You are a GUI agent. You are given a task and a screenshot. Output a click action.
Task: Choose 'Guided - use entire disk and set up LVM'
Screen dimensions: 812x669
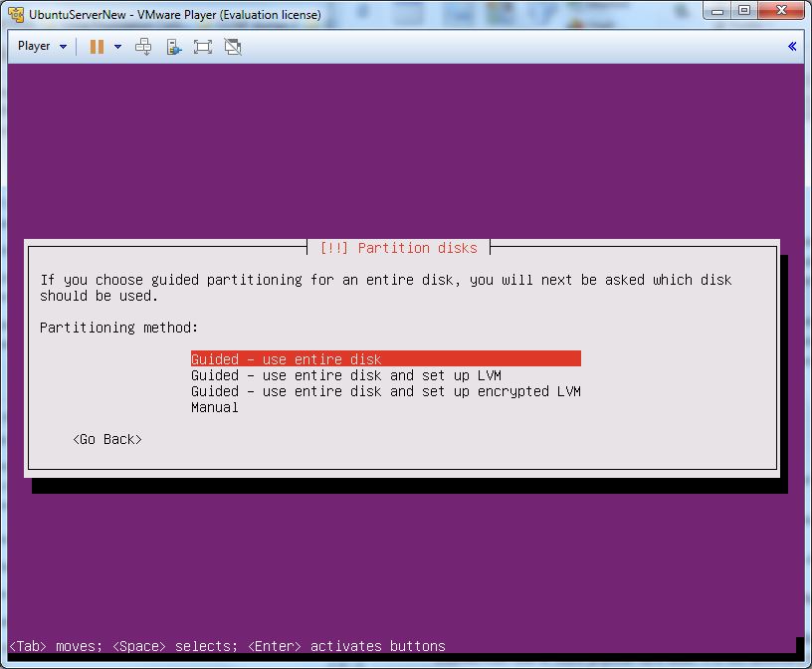tap(345, 375)
